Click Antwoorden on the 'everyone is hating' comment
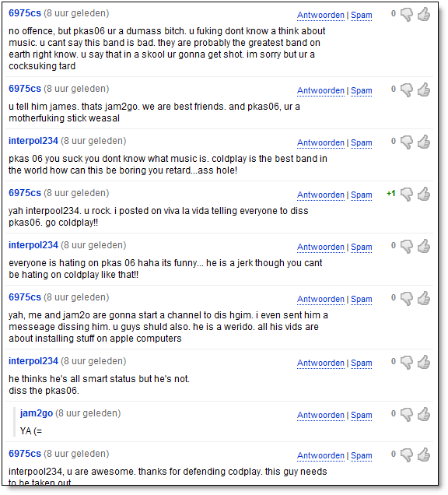Image resolution: width=448 pixels, height=495 pixels. 320,247
